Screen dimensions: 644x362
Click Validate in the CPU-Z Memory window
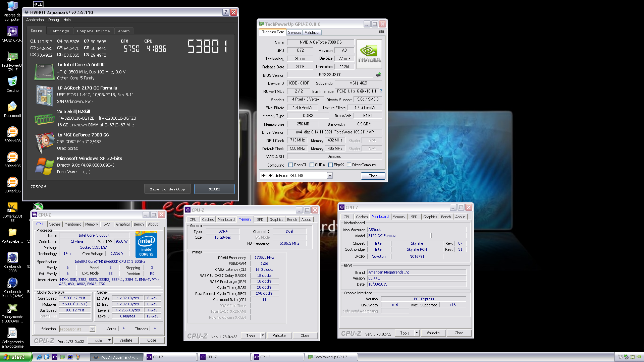(x=279, y=336)
